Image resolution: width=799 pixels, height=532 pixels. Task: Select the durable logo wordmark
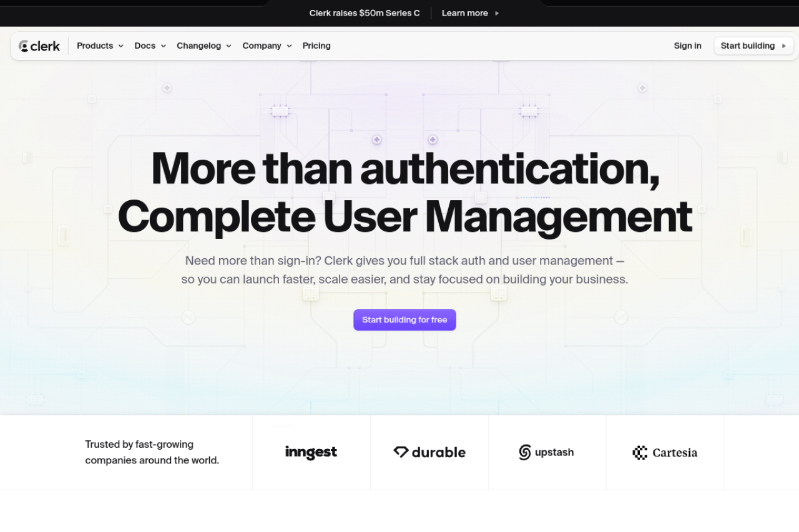(x=438, y=452)
